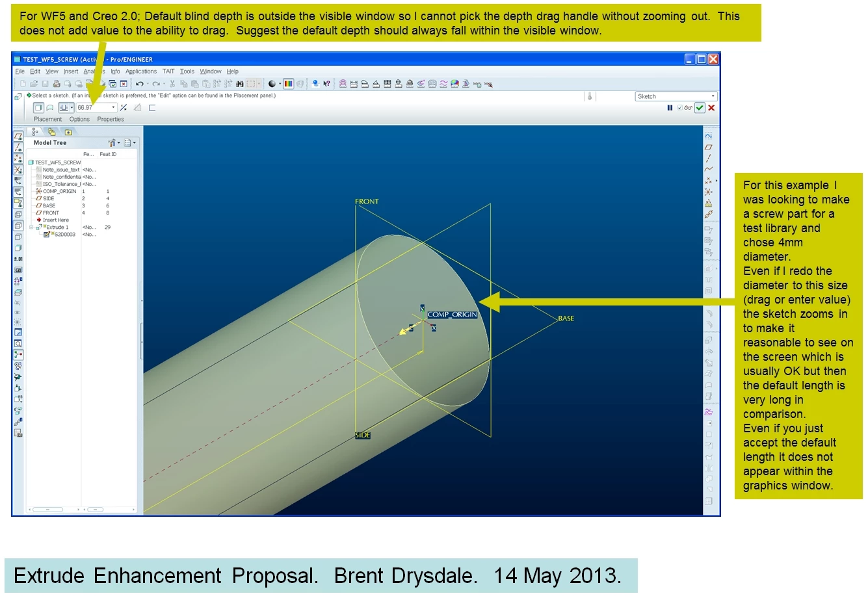This screenshot has height=598, width=868.
Task: Click the Find binoculars icon
Action: click(239, 84)
